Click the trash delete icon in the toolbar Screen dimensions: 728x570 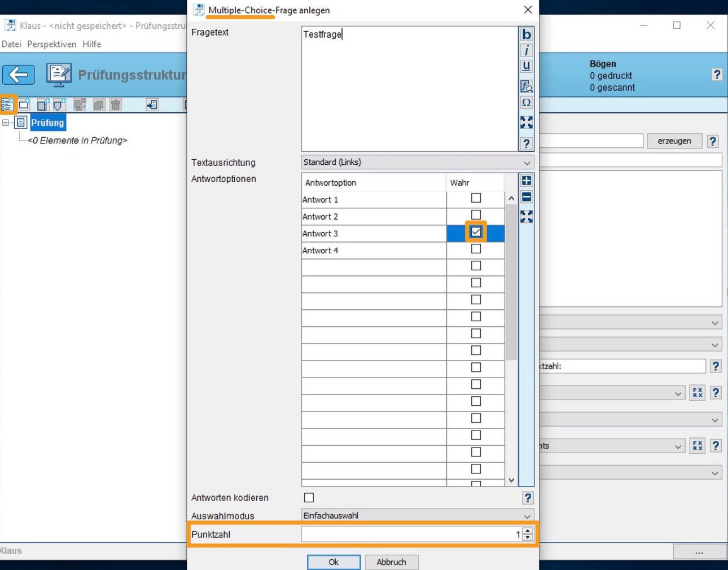coord(116,104)
